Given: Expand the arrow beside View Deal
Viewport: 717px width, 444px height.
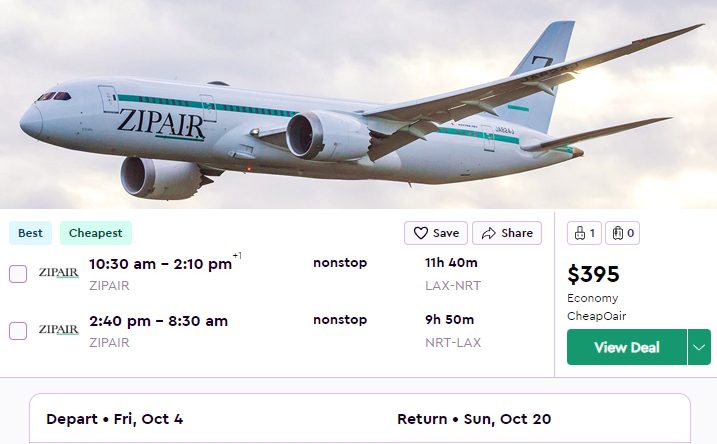Looking at the screenshot, I should pyautogui.click(x=699, y=347).
